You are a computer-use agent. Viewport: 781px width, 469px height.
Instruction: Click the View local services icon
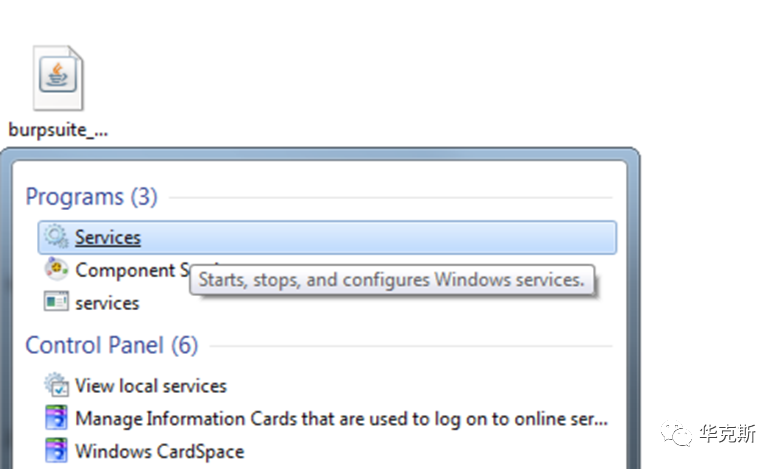tap(56, 385)
